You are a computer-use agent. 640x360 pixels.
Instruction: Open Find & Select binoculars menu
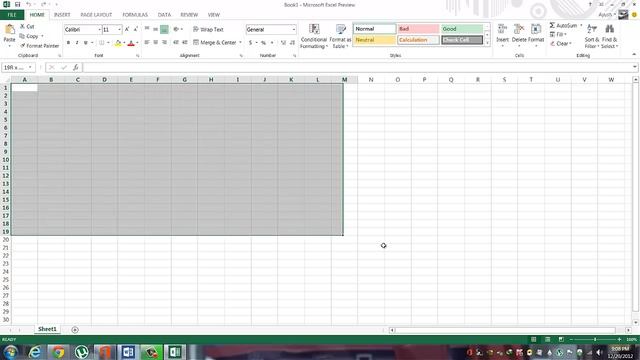click(x=609, y=36)
